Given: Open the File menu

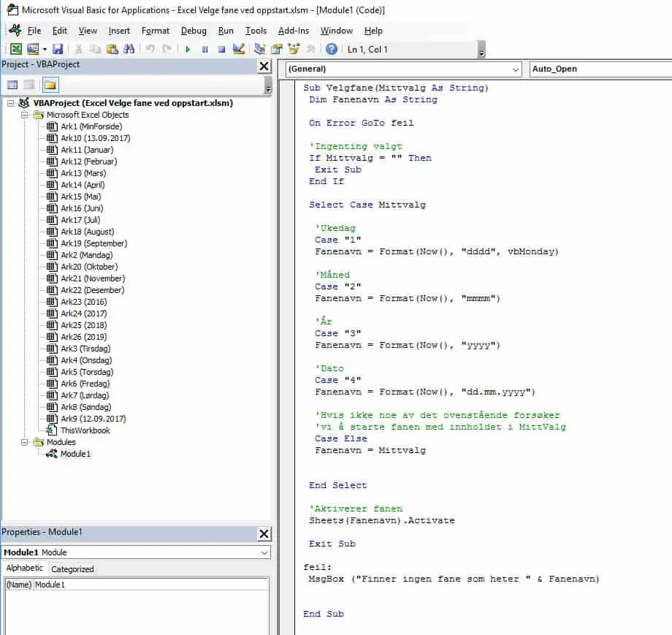Looking at the screenshot, I should coord(34,31).
